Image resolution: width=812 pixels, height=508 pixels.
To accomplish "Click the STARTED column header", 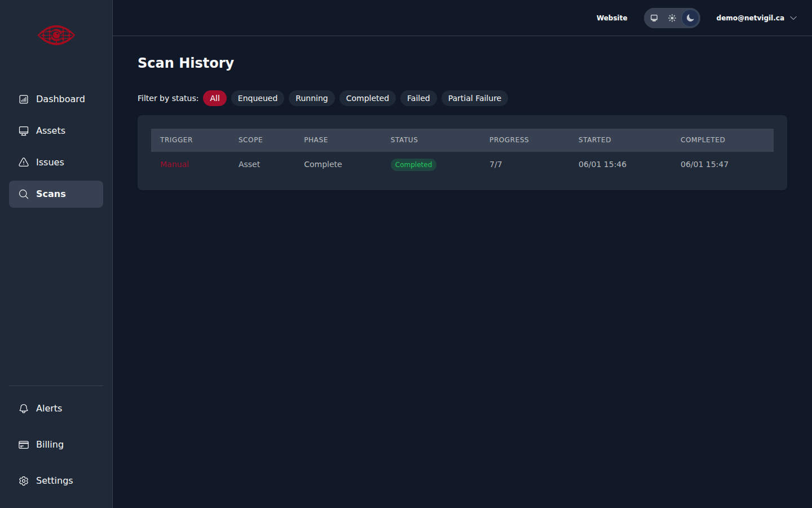I will (595, 140).
